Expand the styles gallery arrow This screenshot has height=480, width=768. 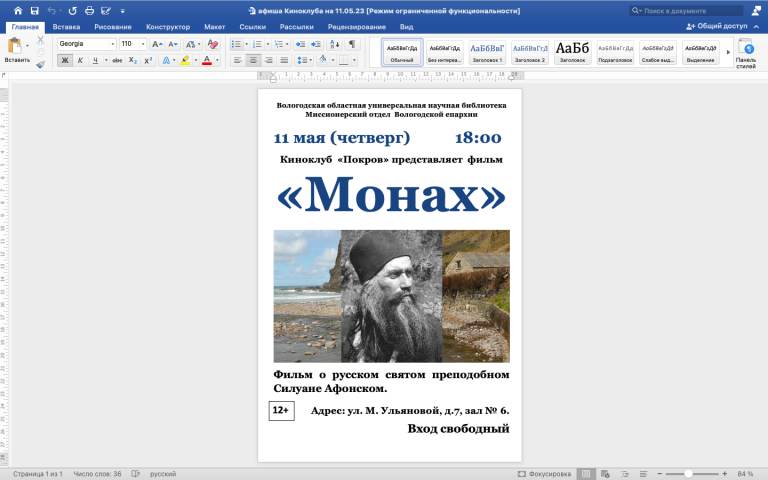[728, 52]
